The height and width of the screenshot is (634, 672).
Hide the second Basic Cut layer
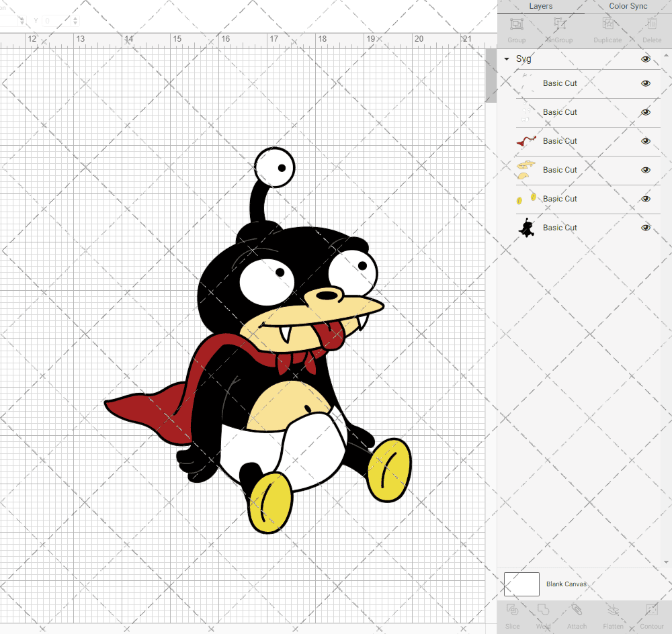pyautogui.click(x=645, y=112)
